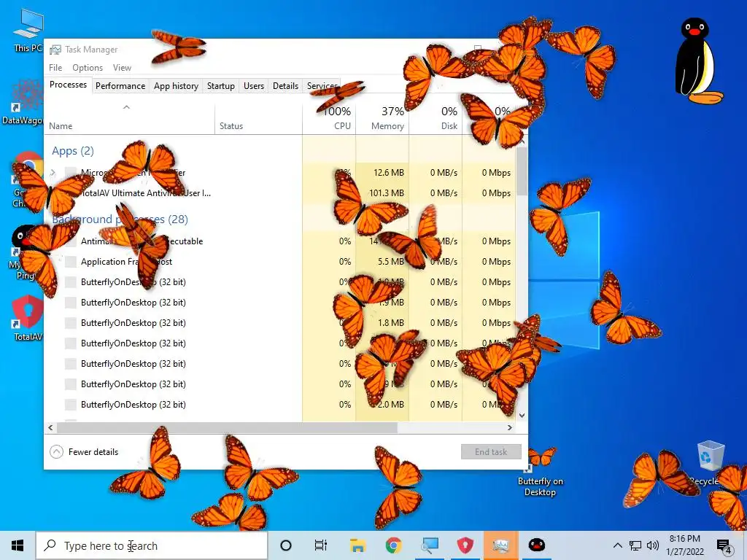Collapse Task Manager with Fewer details
The height and width of the screenshot is (560, 747).
click(85, 452)
